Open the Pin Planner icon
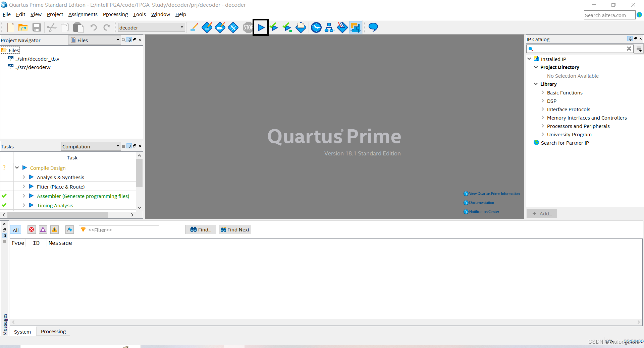 click(220, 27)
